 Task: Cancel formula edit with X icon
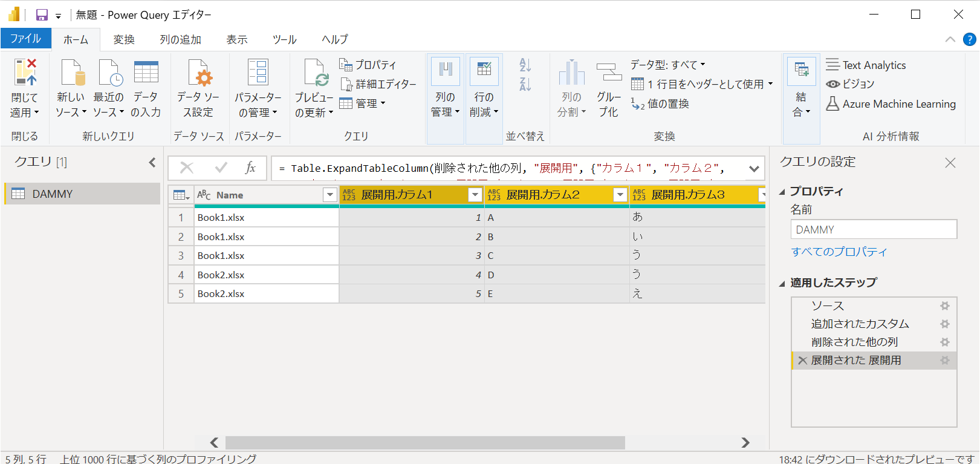(x=187, y=168)
